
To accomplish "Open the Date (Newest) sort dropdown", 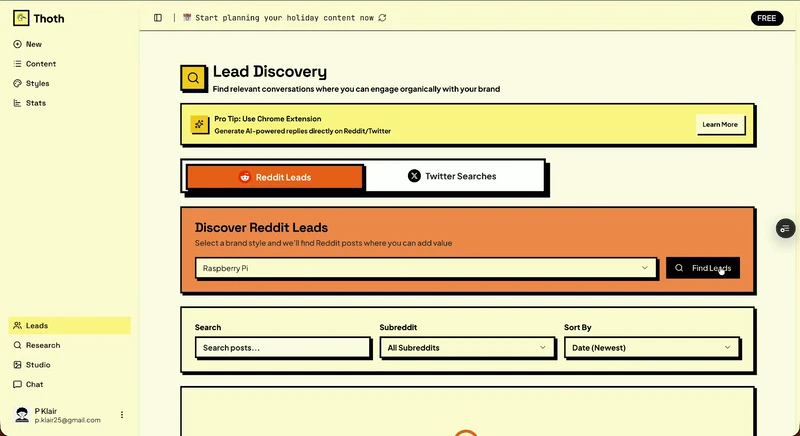I will click(x=652, y=348).
